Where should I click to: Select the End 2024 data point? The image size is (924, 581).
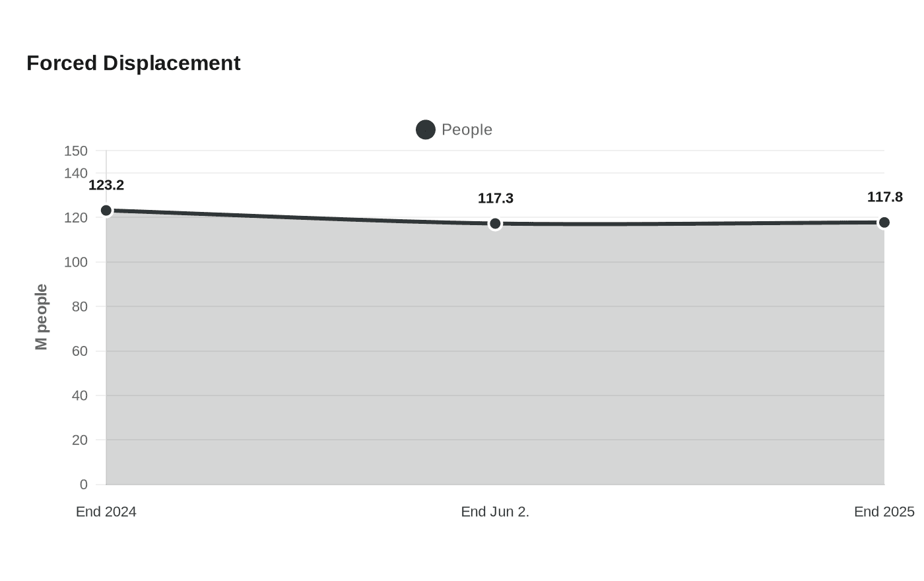coord(106,211)
